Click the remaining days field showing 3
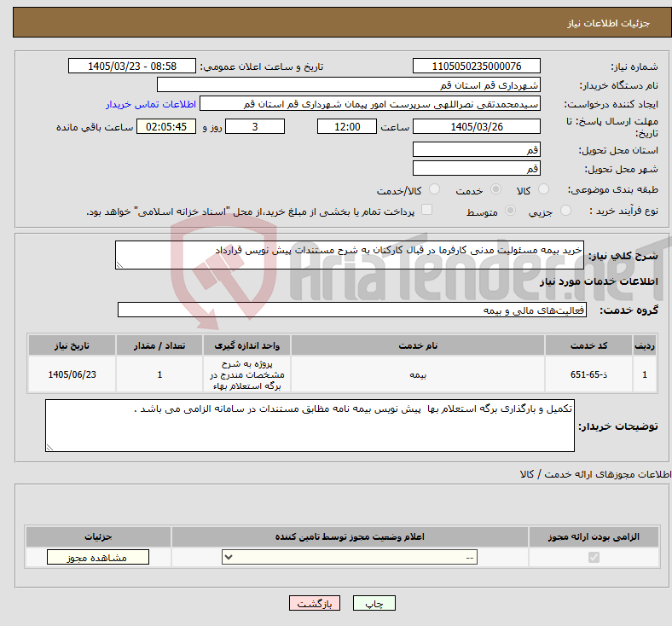The height and width of the screenshot is (626, 672). click(x=255, y=126)
